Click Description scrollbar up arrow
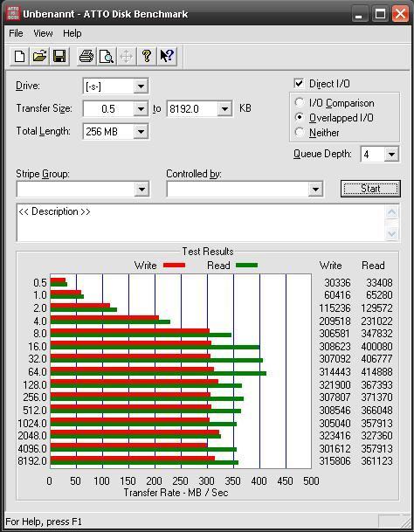The width and height of the screenshot is (414, 532). 392,213
